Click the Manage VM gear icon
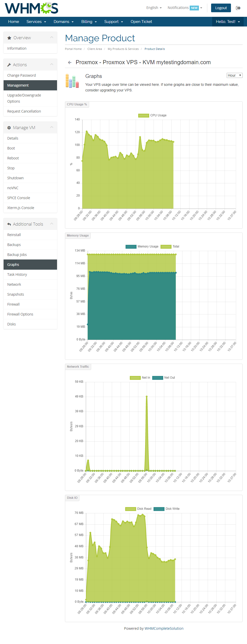247x644 pixels. [9, 128]
